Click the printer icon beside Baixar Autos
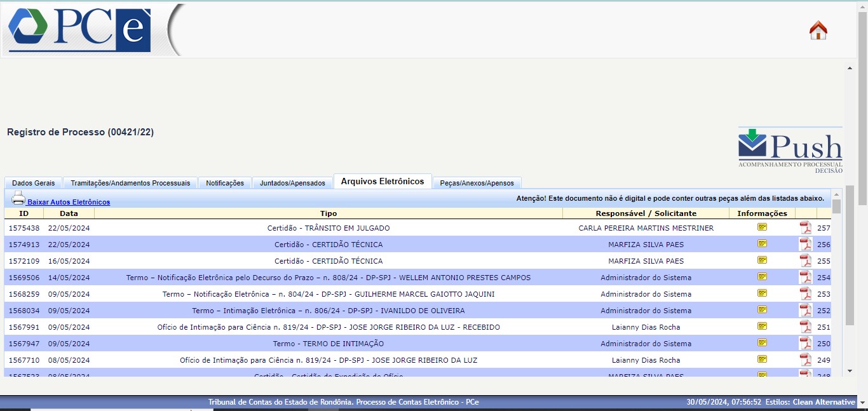This screenshot has width=868, height=411. pyautogui.click(x=18, y=198)
